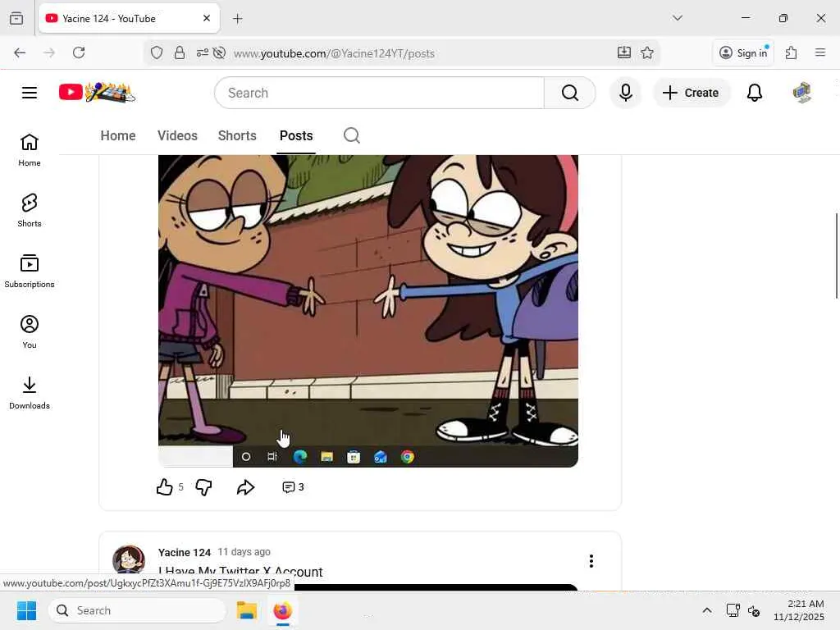The width and height of the screenshot is (840, 630).
Task: Go forward in Firefox
Action: coord(49,52)
